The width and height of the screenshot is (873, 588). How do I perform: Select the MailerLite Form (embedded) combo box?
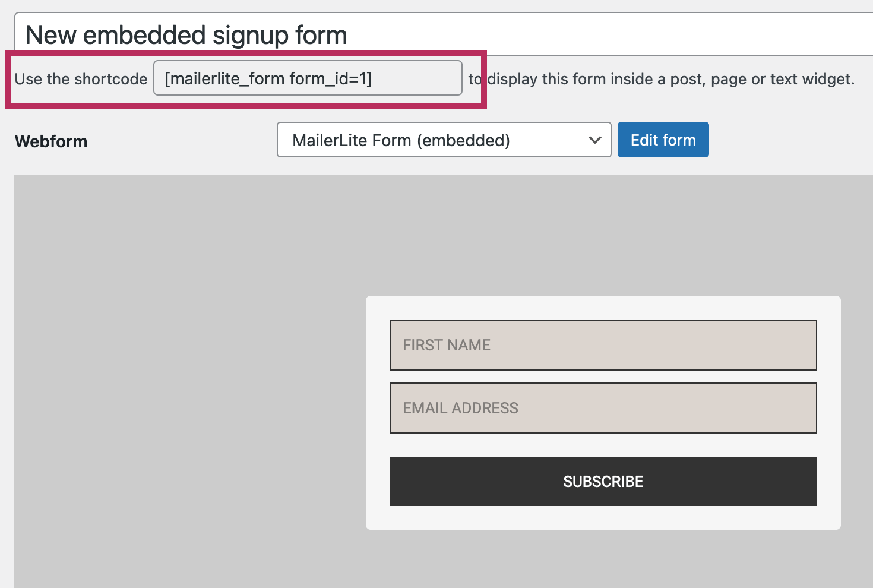[444, 140]
